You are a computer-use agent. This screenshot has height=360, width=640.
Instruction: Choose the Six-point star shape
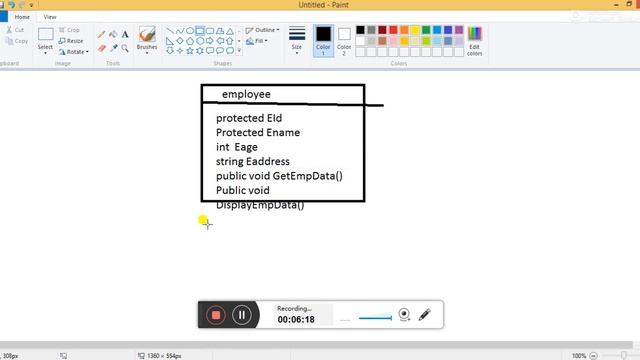tap(200, 51)
